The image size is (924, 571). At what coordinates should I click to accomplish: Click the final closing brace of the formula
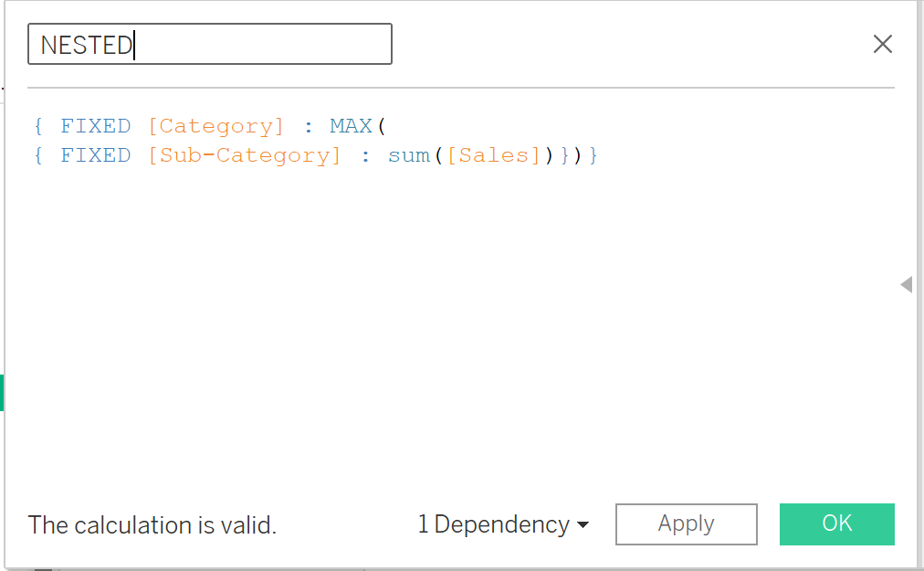[593, 155]
